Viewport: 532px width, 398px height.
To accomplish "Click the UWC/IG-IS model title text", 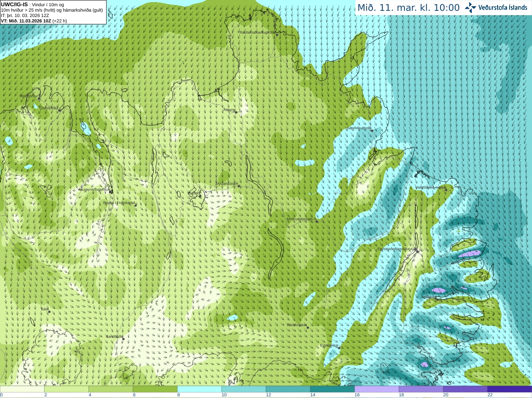I will [x=14, y=4].
